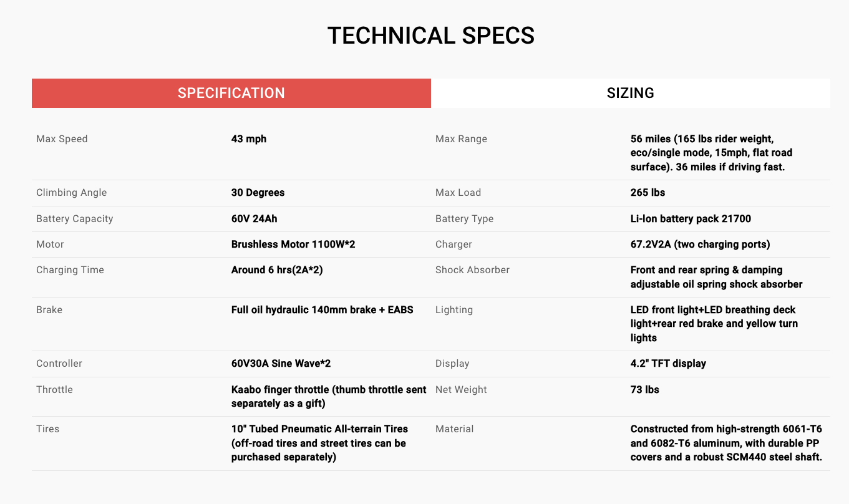This screenshot has width=849, height=504.
Task: Click the 67.2V2A charger value
Action: [700, 245]
